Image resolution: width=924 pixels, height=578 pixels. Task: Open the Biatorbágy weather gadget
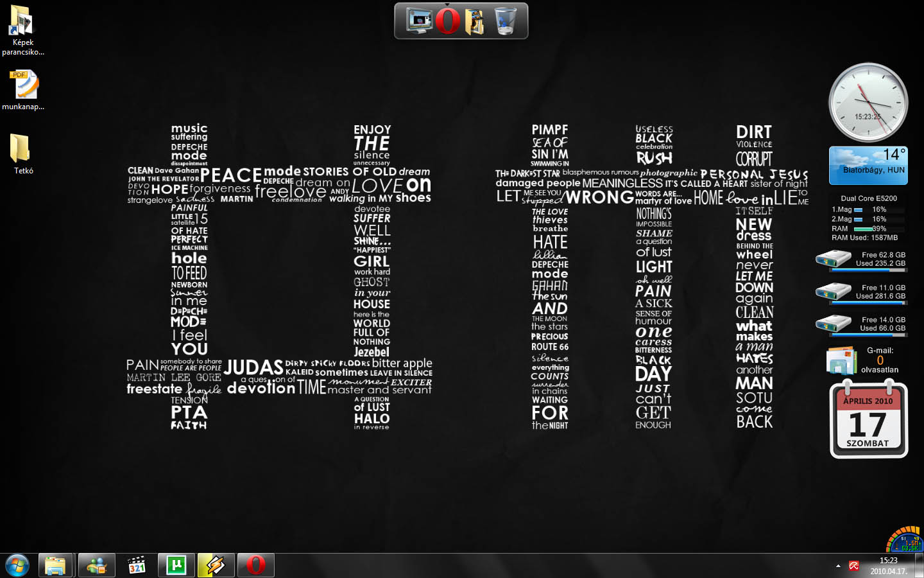pyautogui.click(x=868, y=166)
